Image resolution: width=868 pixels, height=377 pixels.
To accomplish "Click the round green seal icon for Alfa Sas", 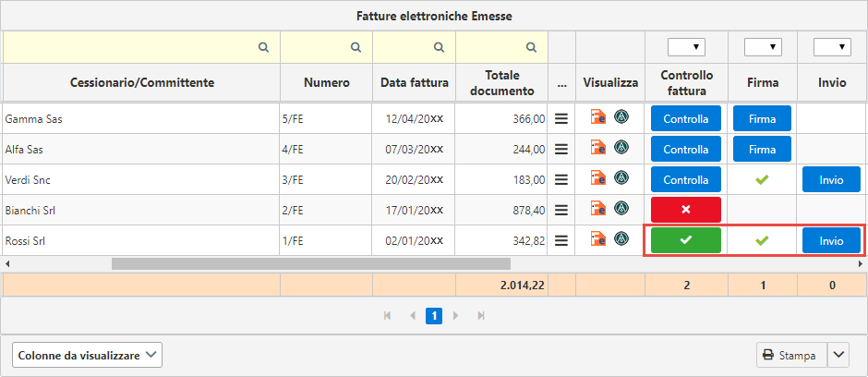I will point(621,148).
